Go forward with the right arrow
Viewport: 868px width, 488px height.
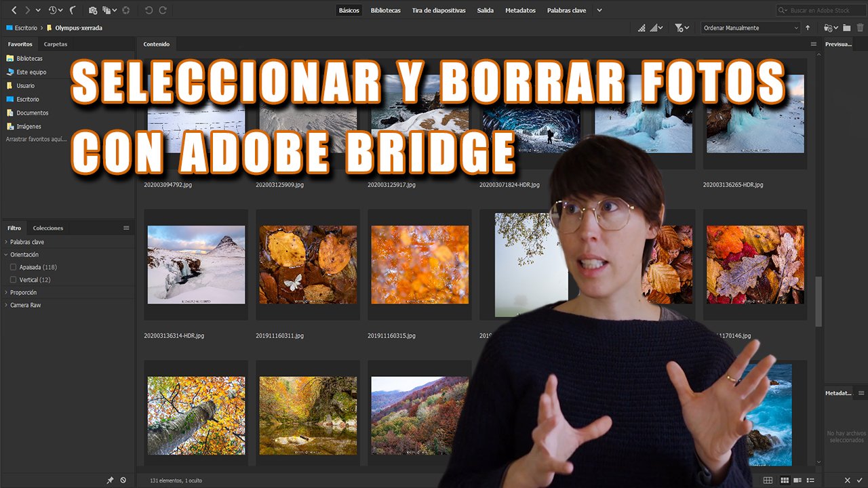coord(27,10)
